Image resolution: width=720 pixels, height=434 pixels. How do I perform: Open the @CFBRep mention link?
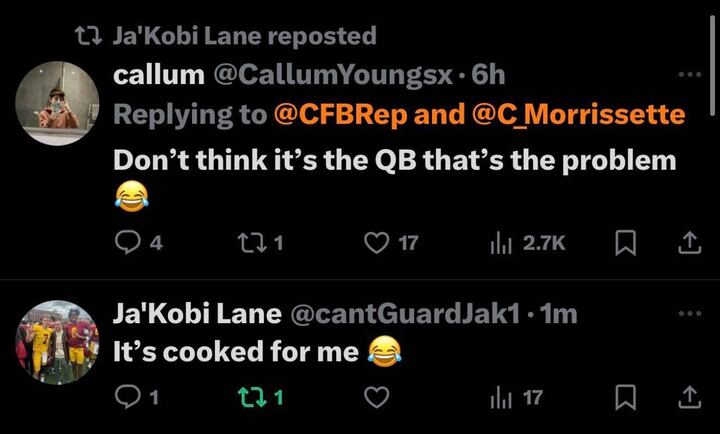(x=339, y=115)
